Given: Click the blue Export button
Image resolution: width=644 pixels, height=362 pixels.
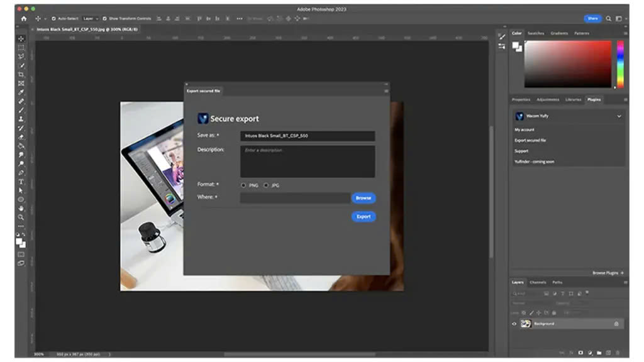Looking at the screenshot, I should tap(364, 217).
